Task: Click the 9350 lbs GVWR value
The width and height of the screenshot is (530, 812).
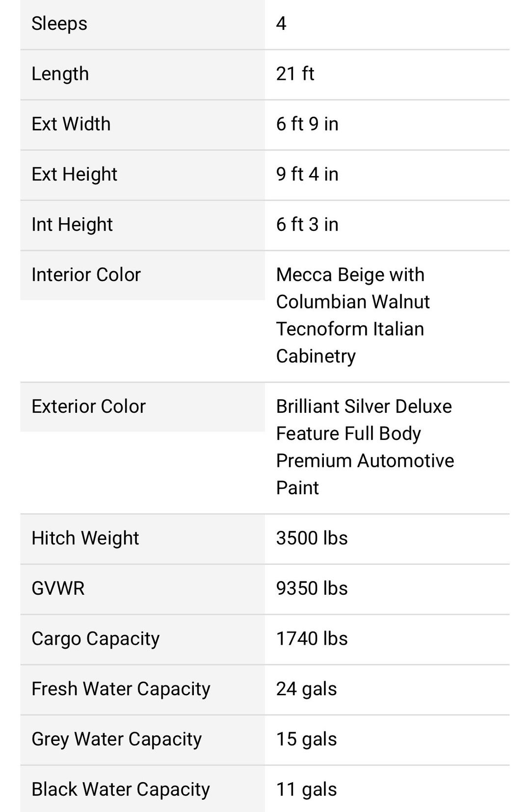Action: point(312,588)
